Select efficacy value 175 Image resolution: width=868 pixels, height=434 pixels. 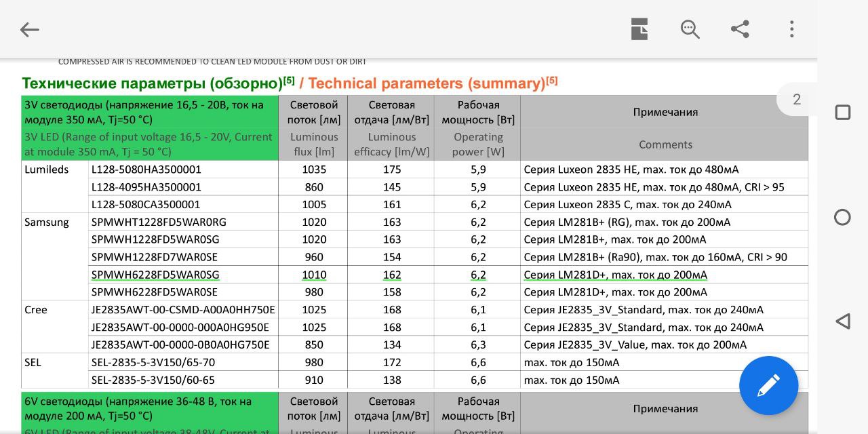pyautogui.click(x=392, y=170)
